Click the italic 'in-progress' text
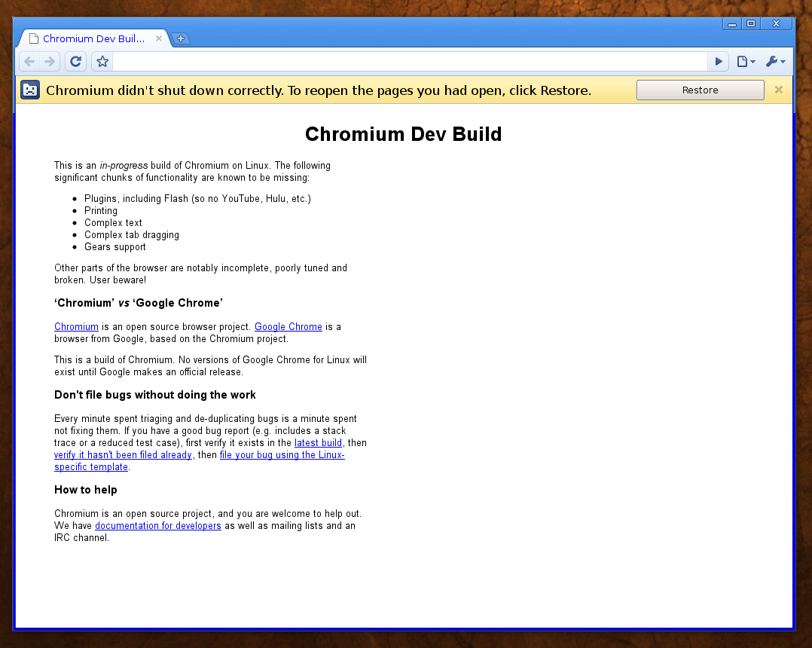812x648 pixels. [124, 166]
